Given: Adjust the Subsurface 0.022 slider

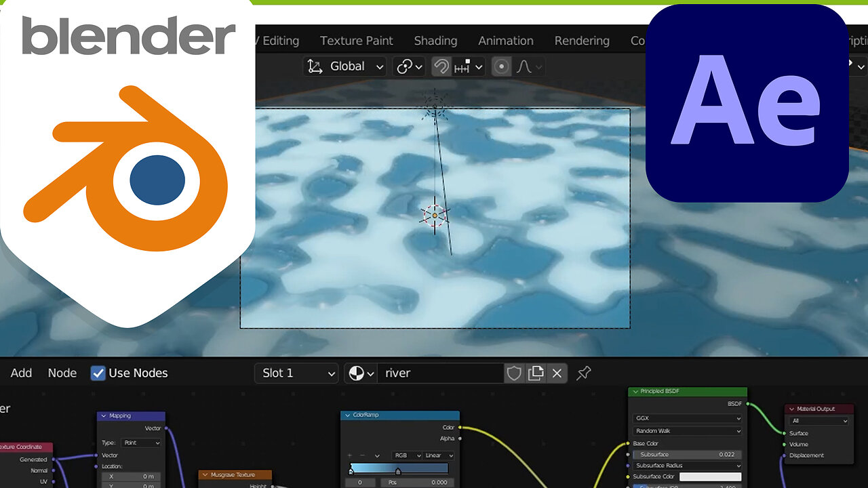Looking at the screenshot, I should point(688,454).
